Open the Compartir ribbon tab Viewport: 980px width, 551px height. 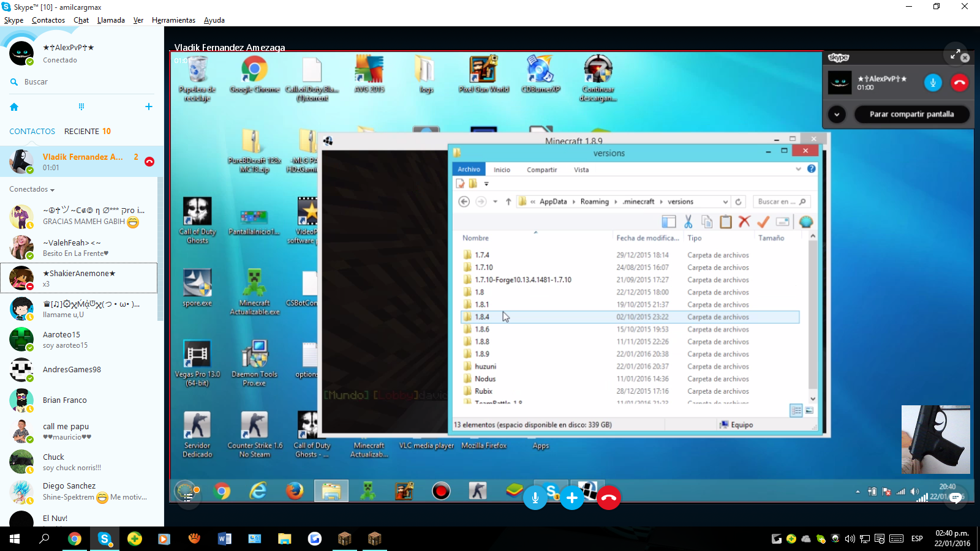click(x=542, y=170)
